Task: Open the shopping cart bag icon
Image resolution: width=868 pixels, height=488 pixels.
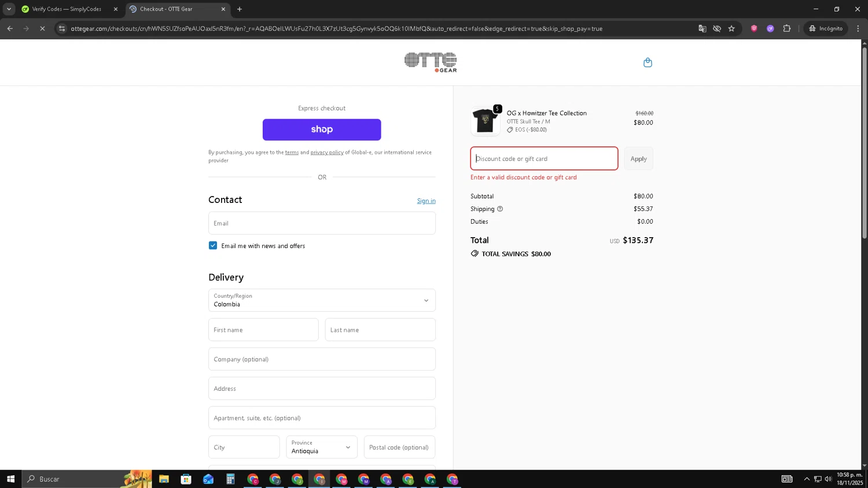Action: [648, 62]
